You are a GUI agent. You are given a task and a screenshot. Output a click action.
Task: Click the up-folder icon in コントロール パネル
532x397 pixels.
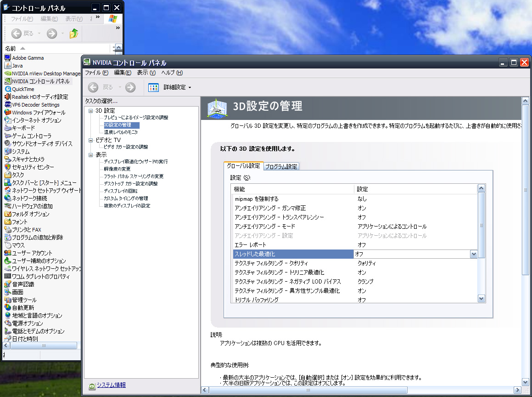[x=74, y=33]
